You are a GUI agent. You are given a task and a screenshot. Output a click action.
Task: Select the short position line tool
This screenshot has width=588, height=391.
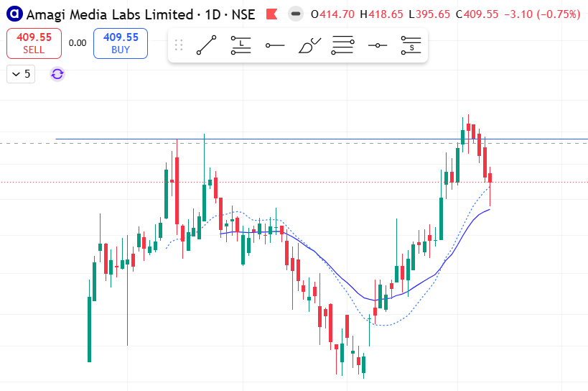coord(411,45)
